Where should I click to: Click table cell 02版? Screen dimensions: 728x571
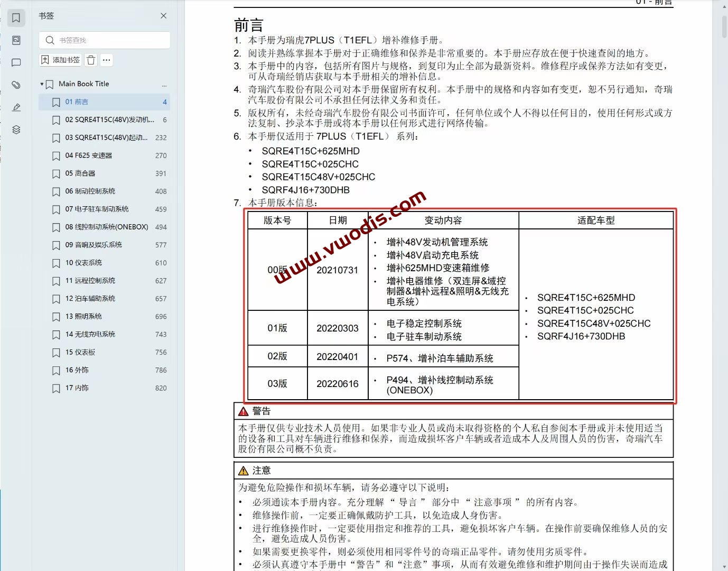277,357
